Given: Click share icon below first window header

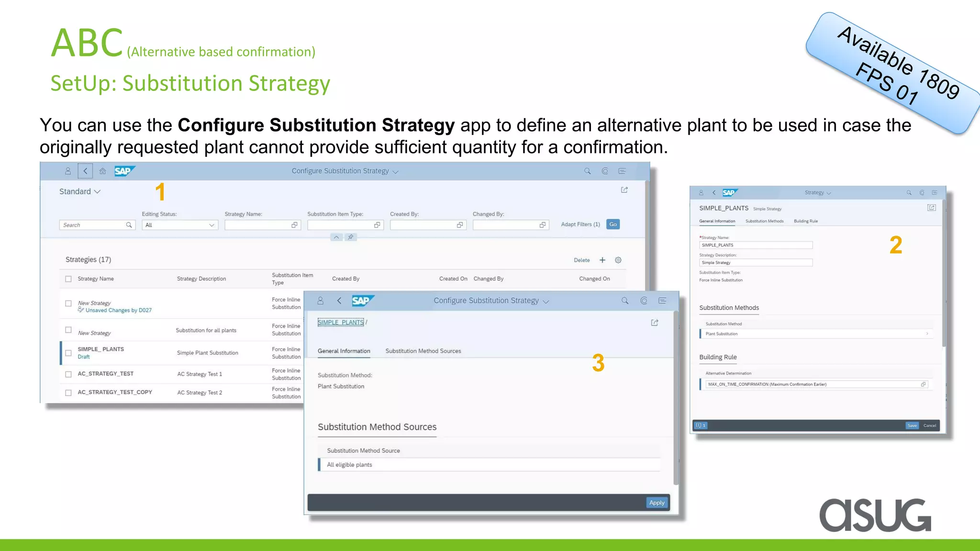Looking at the screenshot, I should [624, 190].
